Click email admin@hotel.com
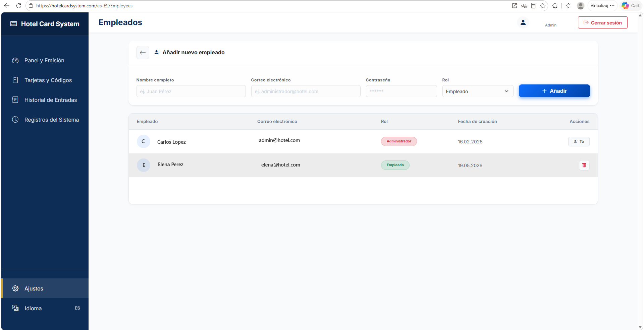 click(279, 140)
